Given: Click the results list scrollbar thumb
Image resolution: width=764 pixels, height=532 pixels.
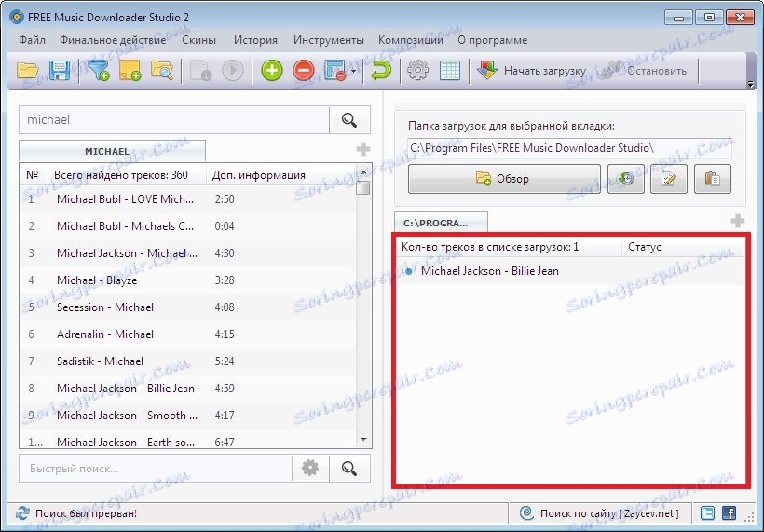Looking at the screenshot, I should tap(363, 187).
